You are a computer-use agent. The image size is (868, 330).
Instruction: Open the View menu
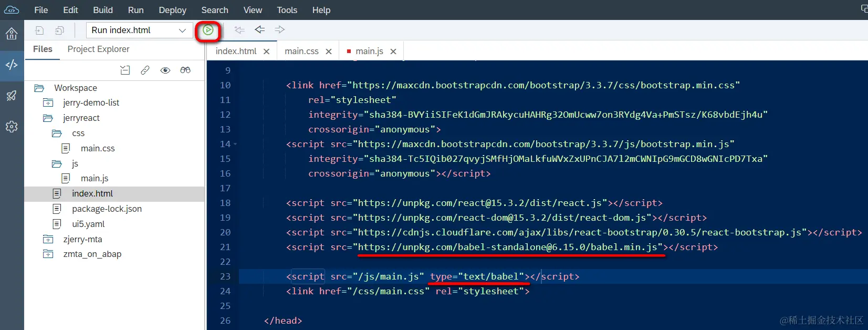253,10
